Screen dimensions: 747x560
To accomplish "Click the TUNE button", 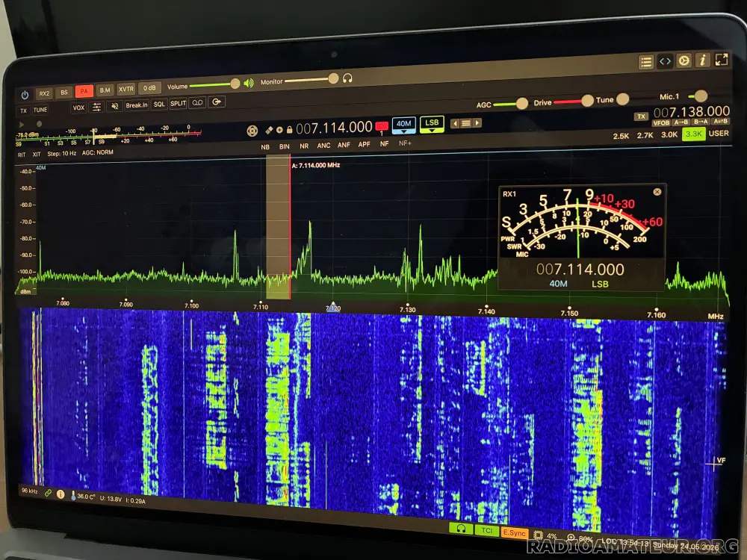I will [x=40, y=110].
